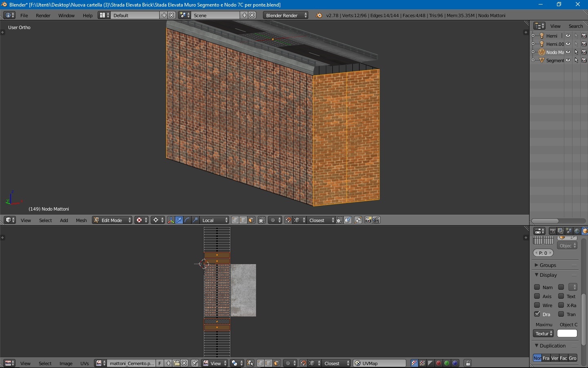Click the Search button in outliner
The height and width of the screenshot is (368, 588).
576,26
